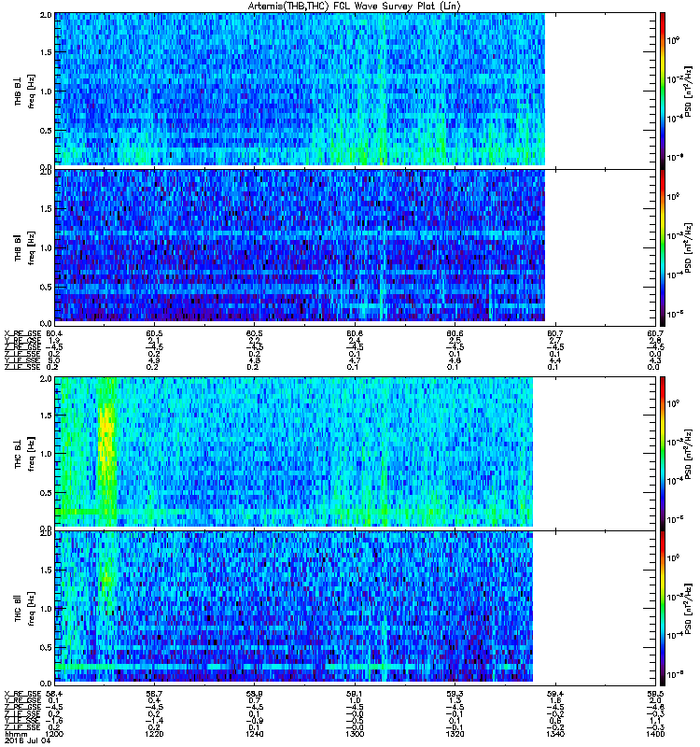The height and width of the screenshot is (747, 700).
Task: Click the '1220' time label
Action: (154, 734)
